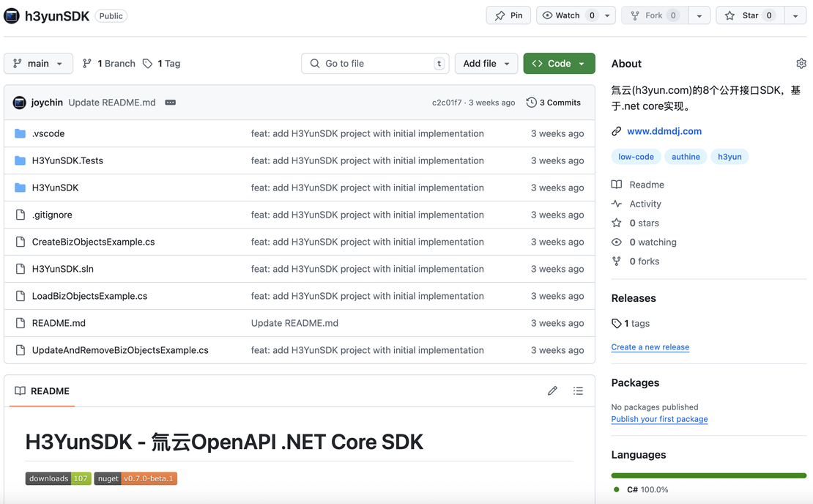Open the main branch dropdown
The height and width of the screenshot is (504, 813).
(x=38, y=64)
